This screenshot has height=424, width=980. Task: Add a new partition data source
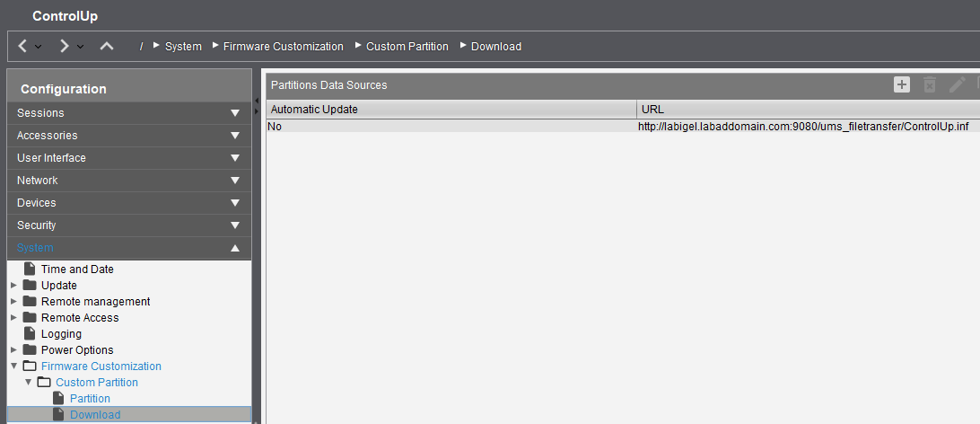(x=902, y=84)
